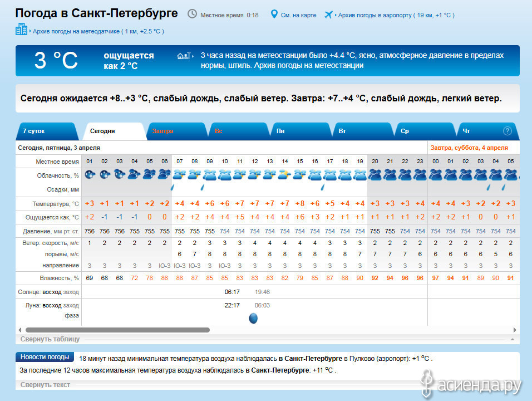Viewport: 532px width, 401px height.
Task: Click the clock icon beside Местное время
Action: (192, 14)
